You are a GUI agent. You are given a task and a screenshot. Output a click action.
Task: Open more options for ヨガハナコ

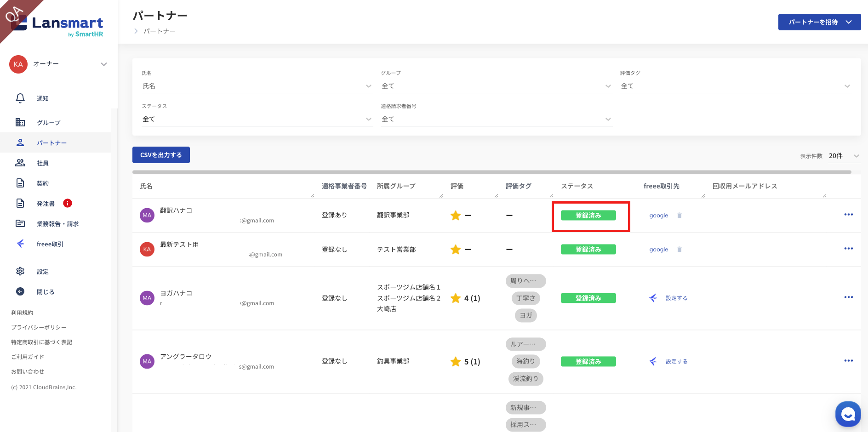pos(849,297)
